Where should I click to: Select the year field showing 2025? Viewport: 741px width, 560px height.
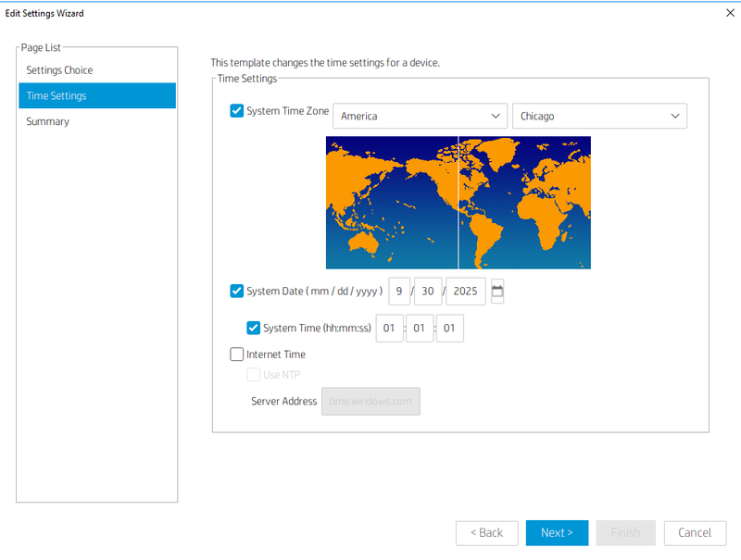465,292
